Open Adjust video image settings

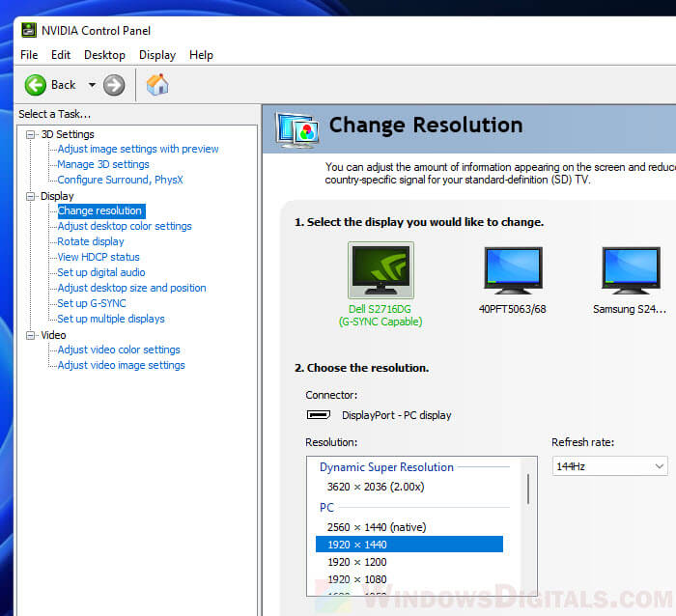point(121,365)
